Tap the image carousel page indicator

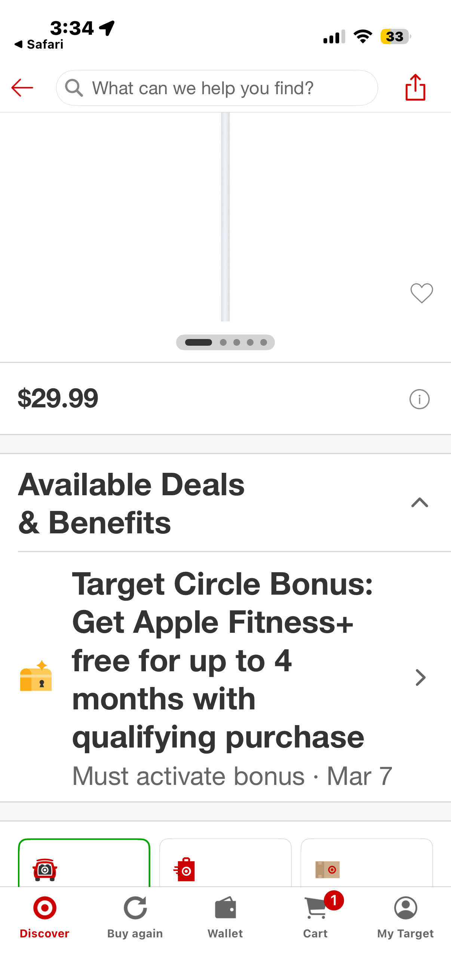pyautogui.click(x=225, y=342)
